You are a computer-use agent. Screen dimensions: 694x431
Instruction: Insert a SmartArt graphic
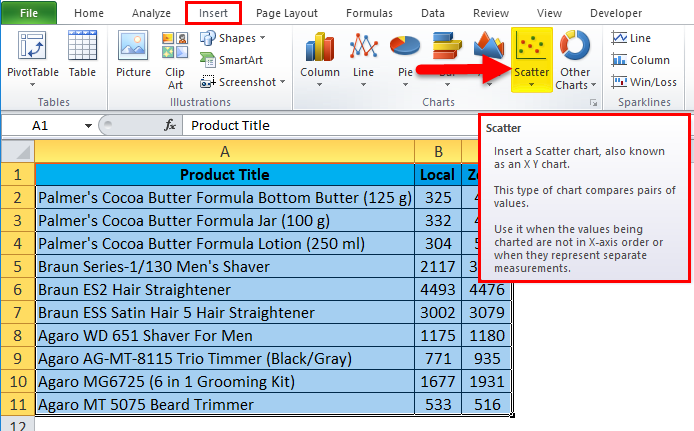[x=231, y=60]
